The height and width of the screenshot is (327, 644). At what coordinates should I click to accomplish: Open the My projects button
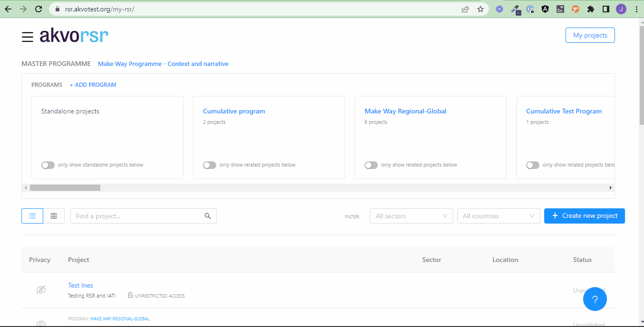590,35
